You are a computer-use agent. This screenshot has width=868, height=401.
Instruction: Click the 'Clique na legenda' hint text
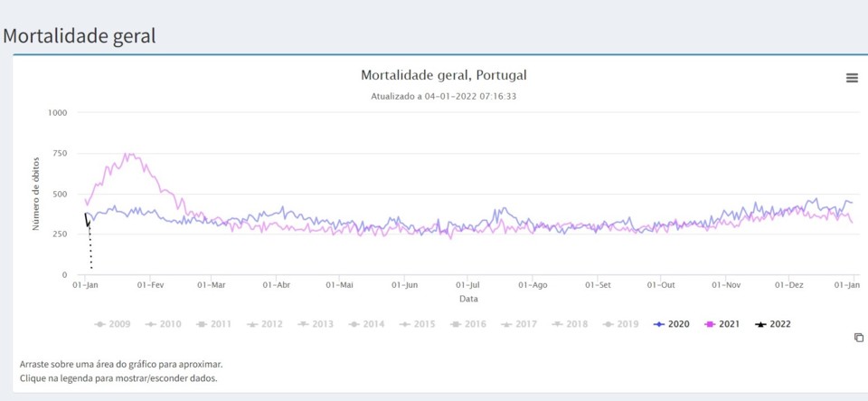tap(118, 379)
